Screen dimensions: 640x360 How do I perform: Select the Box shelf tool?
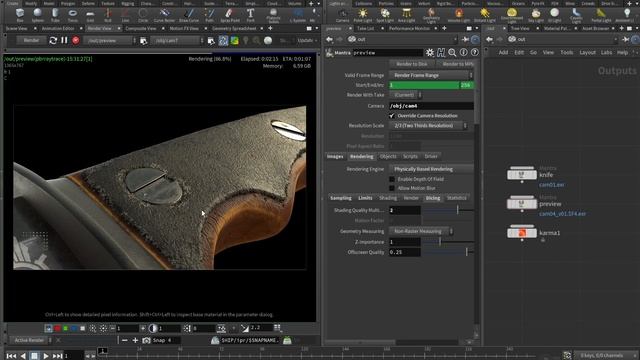pyautogui.click(x=20, y=15)
